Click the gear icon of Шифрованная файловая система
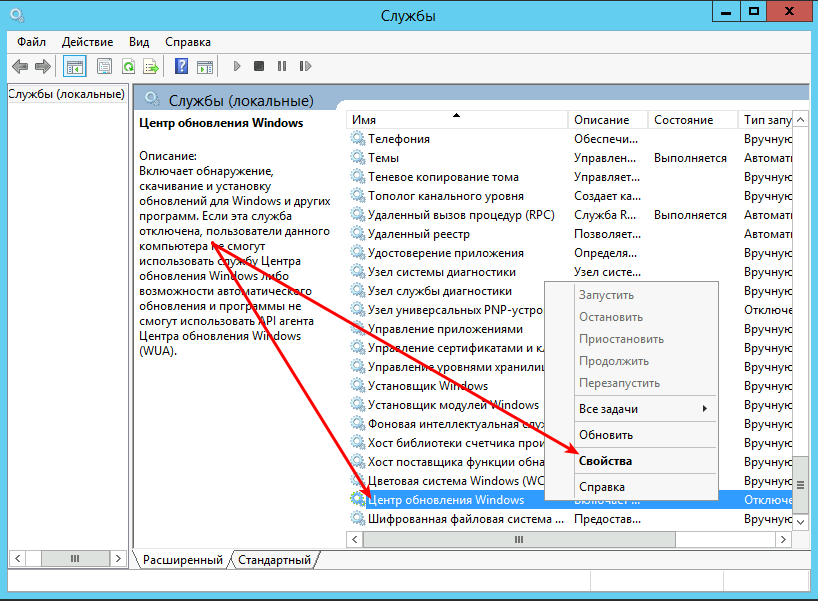 tap(357, 519)
